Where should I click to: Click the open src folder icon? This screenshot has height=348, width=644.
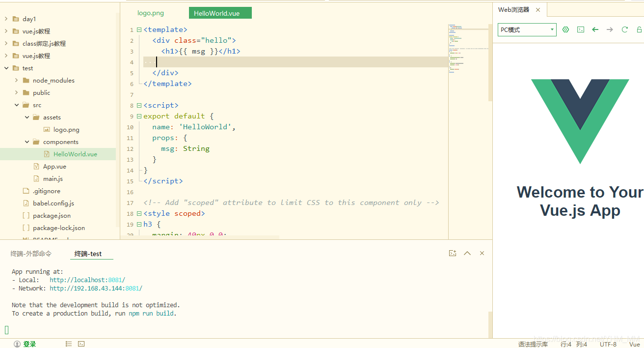tap(26, 105)
